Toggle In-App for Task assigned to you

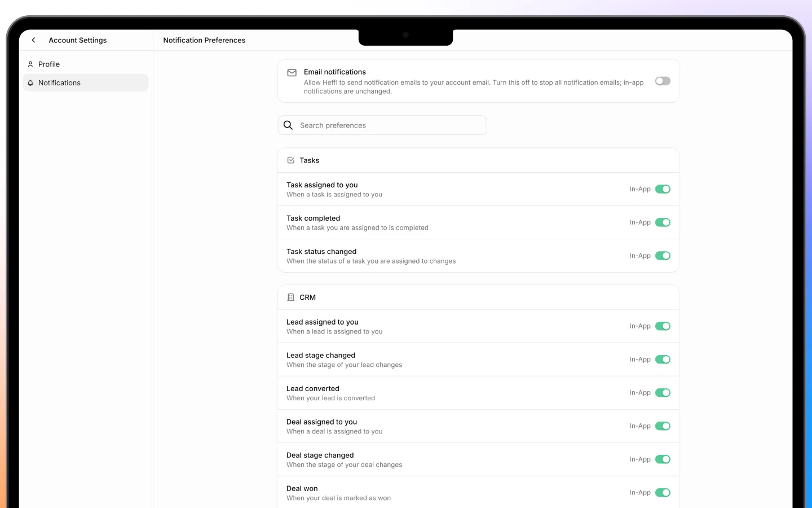(663, 189)
